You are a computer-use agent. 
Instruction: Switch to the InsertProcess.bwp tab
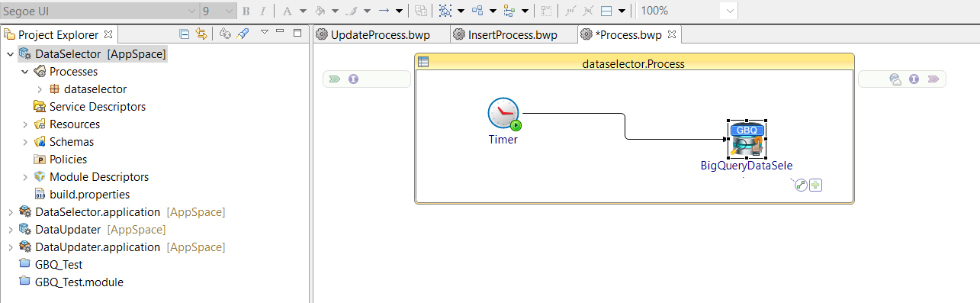512,35
